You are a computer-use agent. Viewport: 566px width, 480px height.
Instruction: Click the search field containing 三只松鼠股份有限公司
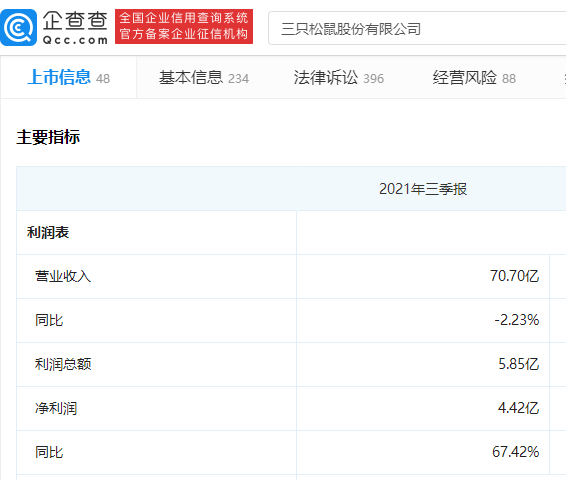click(x=417, y=29)
